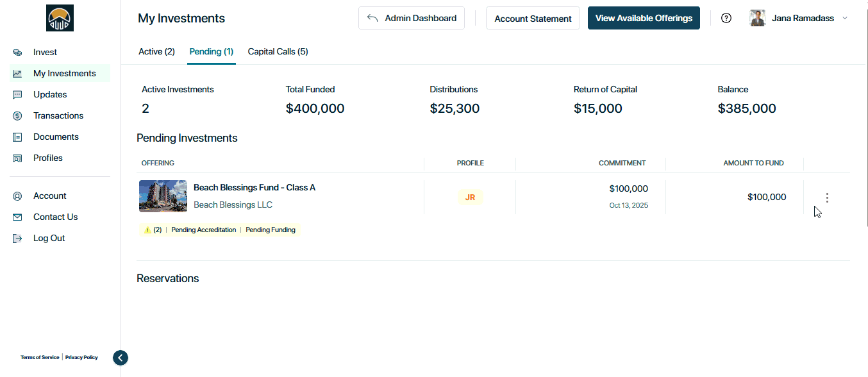This screenshot has height=377, width=868.
Task: Click the JR profile badge
Action: click(x=470, y=197)
